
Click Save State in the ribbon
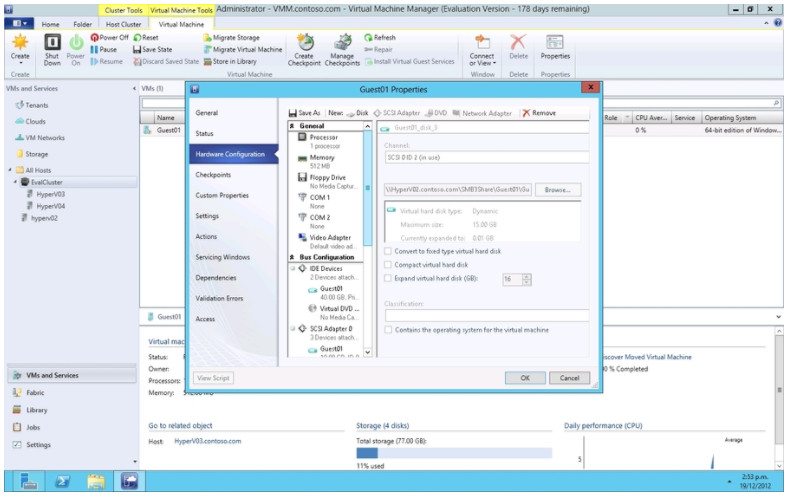(x=152, y=49)
